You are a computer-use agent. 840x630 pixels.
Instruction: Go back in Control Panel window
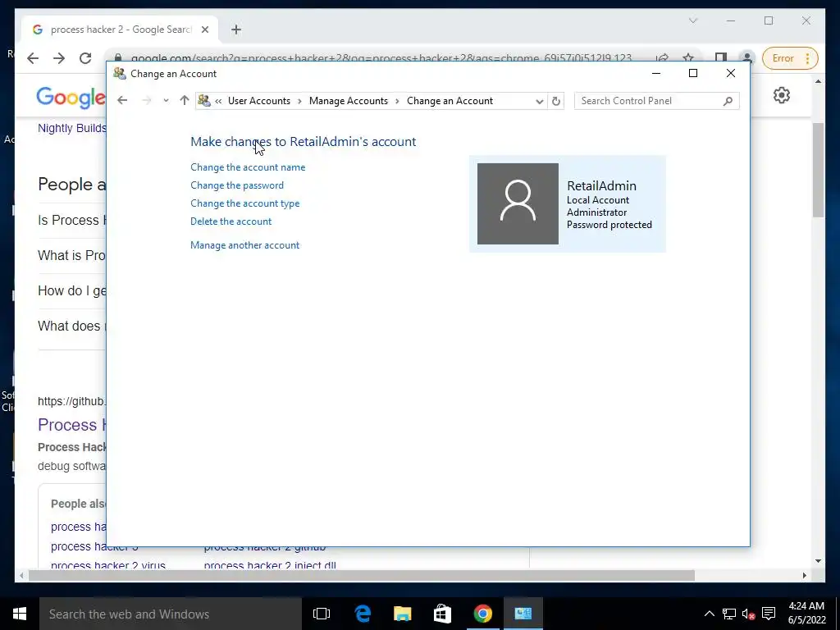[x=122, y=101]
